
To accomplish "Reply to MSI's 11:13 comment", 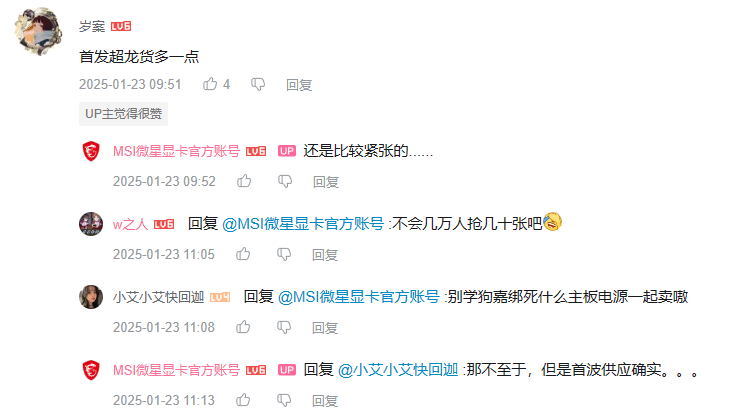I will 325,401.
